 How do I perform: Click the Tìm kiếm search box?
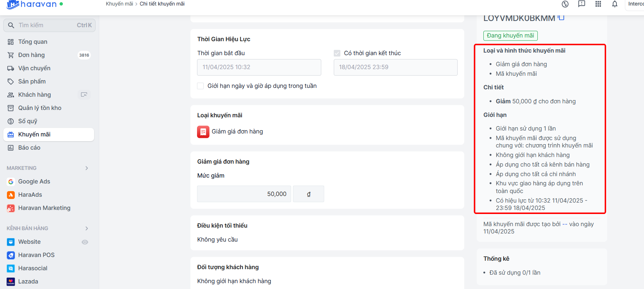pyautogui.click(x=49, y=25)
